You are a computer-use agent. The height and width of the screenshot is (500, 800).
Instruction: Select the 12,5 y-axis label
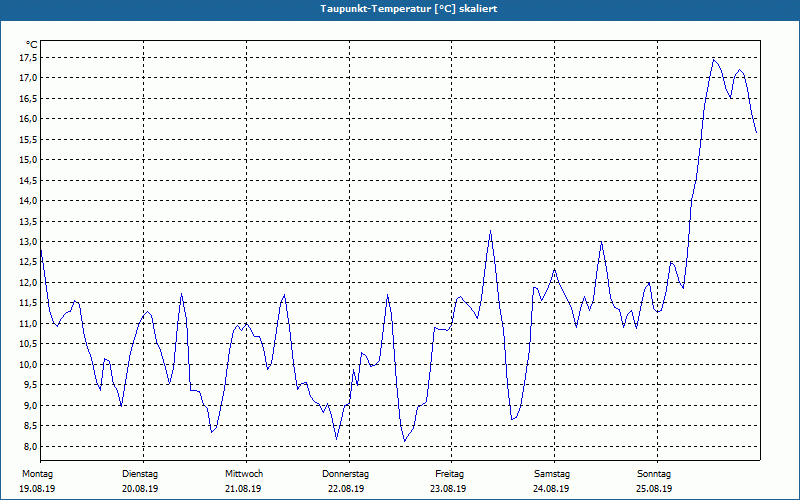click(29, 262)
